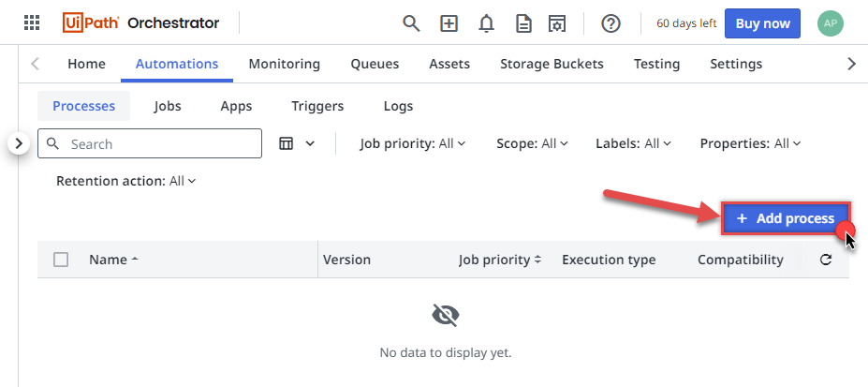Open the notifications bell icon
The width and height of the screenshot is (868, 387).
(x=486, y=23)
